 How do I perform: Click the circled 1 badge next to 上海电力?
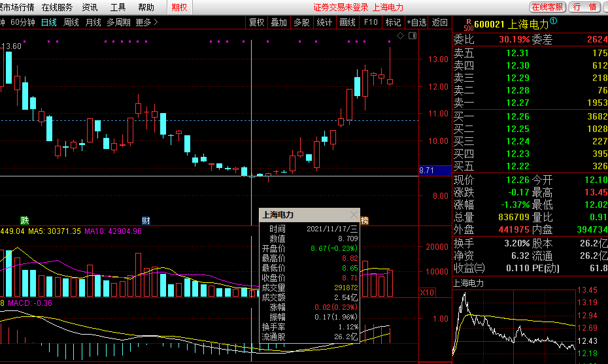tap(553, 21)
